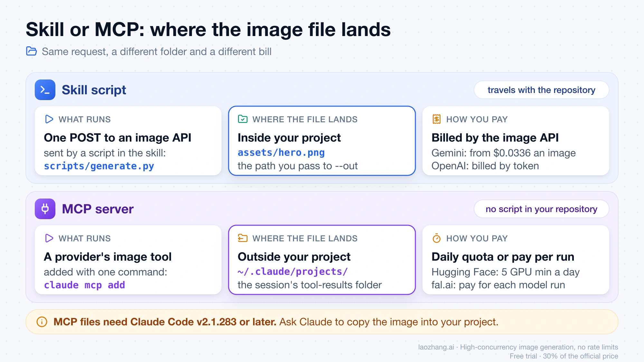Click the open folder icon in the subtitle

(x=31, y=51)
